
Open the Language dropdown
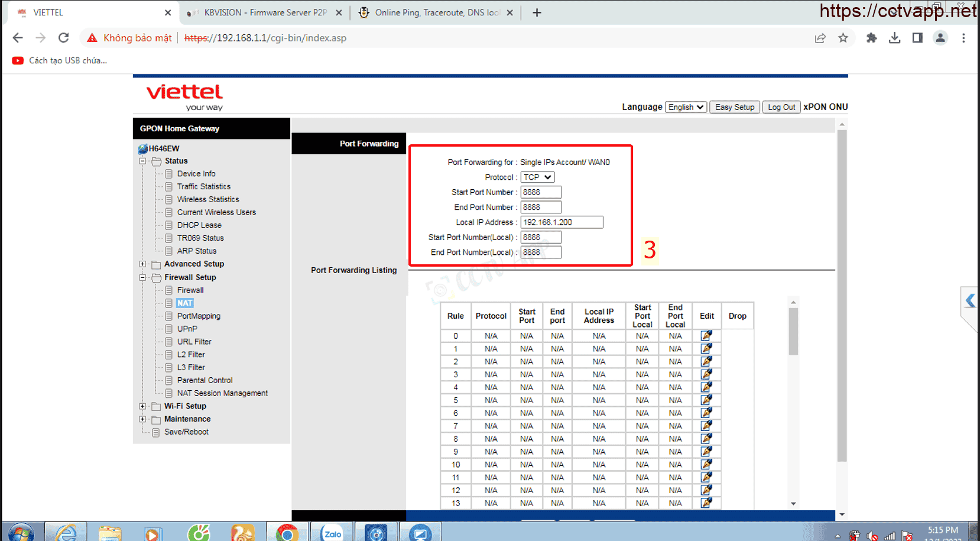686,107
